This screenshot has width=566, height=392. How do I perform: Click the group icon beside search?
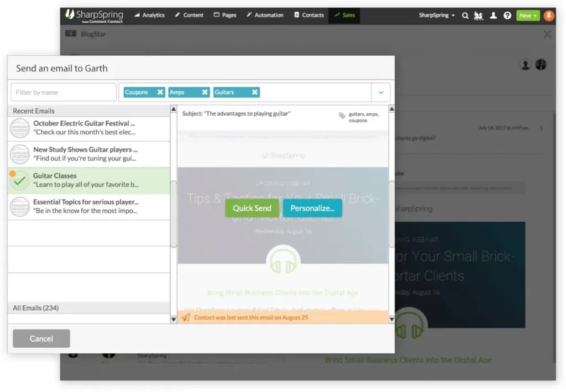[479, 15]
